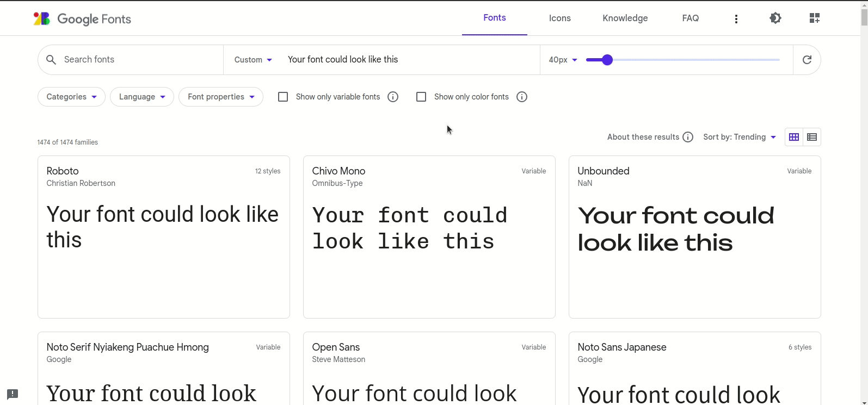This screenshot has height=405, width=868.
Task: Select the Icons tab
Action: click(x=560, y=18)
